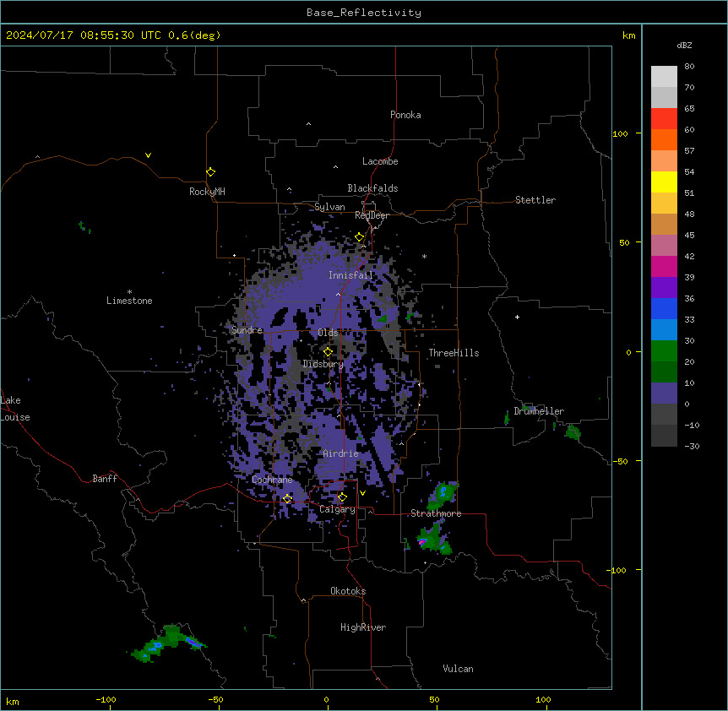Click the RockyMH label
The height and width of the screenshot is (711, 728).
(207, 192)
